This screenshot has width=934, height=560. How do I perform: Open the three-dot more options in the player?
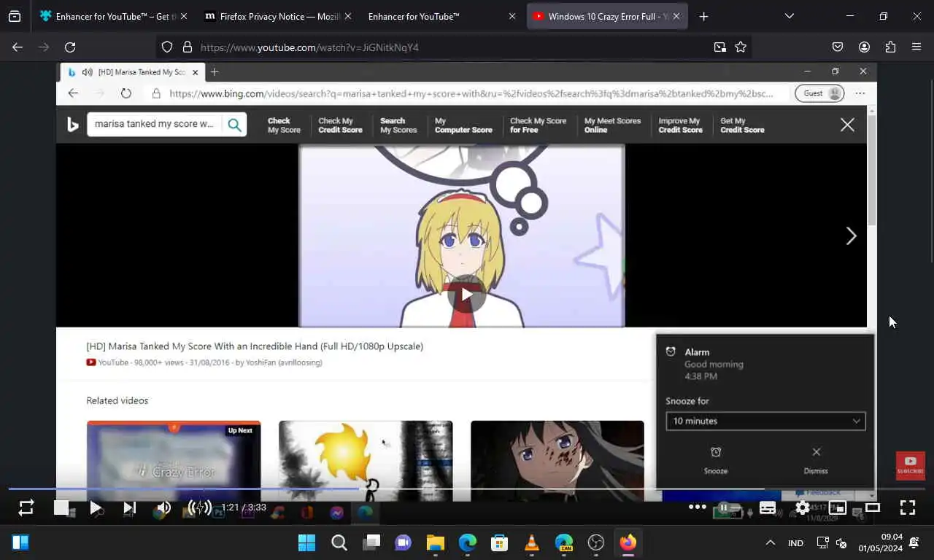click(698, 507)
